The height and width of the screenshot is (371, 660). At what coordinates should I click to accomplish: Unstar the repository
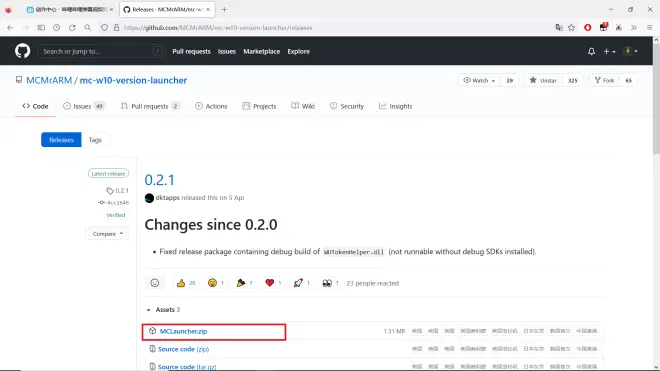(x=543, y=80)
